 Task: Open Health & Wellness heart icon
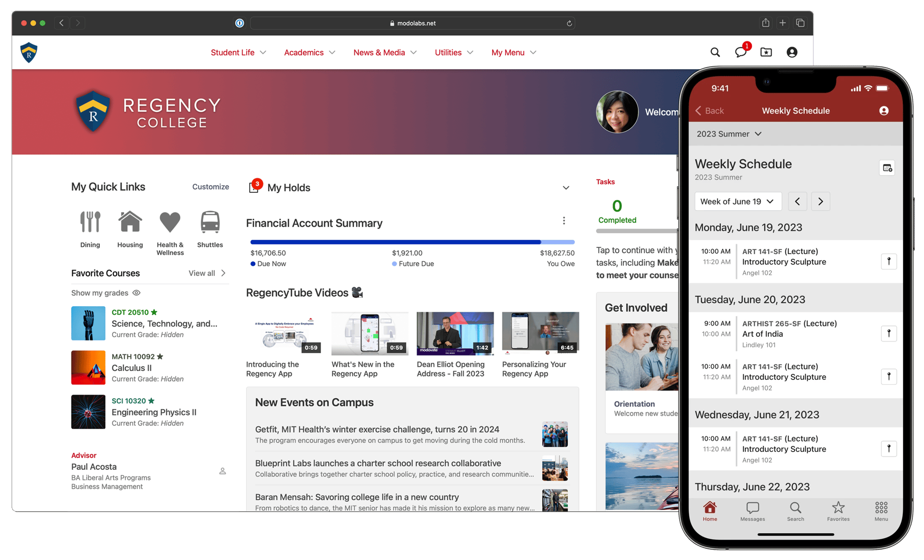[x=170, y=222]
